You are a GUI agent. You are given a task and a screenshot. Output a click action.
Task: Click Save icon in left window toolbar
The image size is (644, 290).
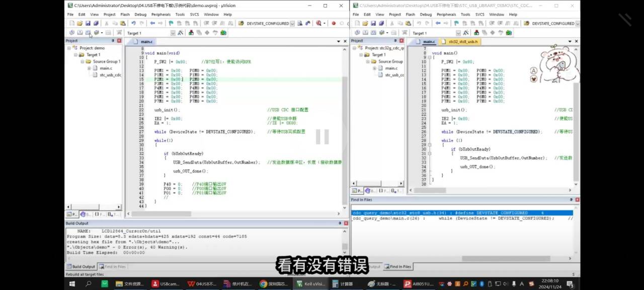pos(88,23)
